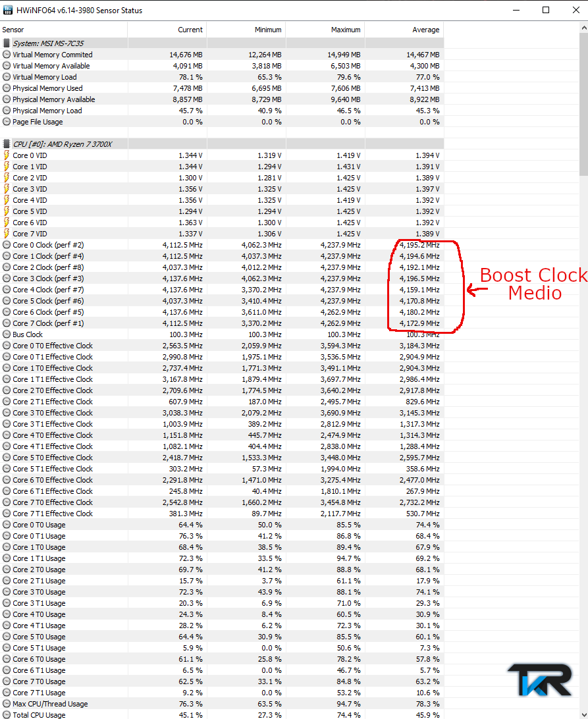The image size is (588, 719).
Task: Click the 4,196.5 MHz average of Core 3 Clock
Action: pos(419,279)
